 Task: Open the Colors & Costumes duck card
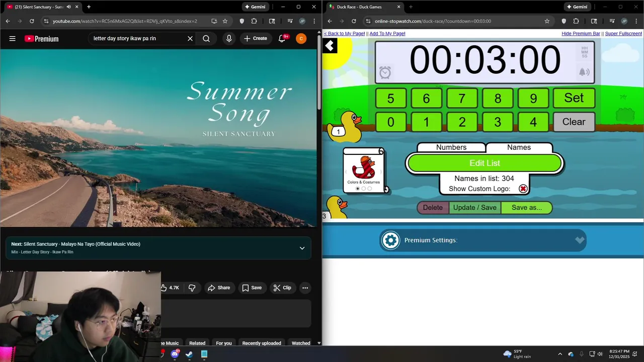[364, 170]
